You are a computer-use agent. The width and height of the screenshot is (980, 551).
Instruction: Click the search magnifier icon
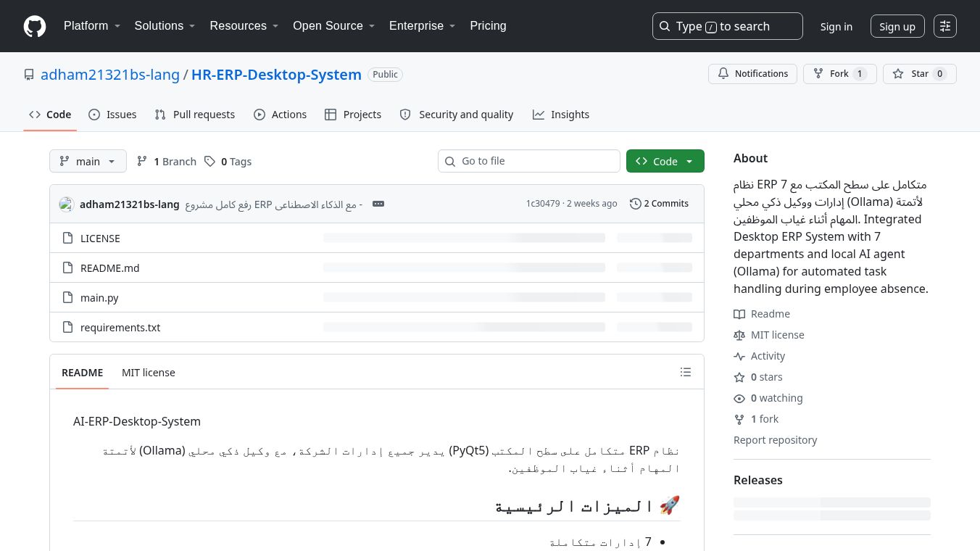coord(665,26)
